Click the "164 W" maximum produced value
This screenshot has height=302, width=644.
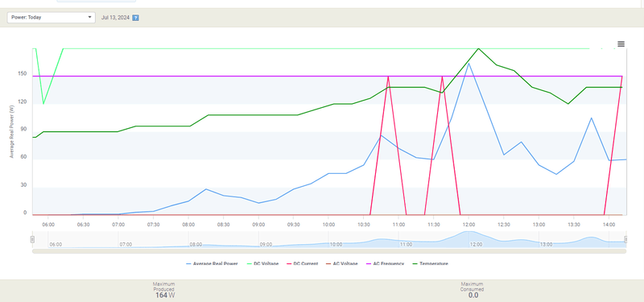click(x=165, y=295)
